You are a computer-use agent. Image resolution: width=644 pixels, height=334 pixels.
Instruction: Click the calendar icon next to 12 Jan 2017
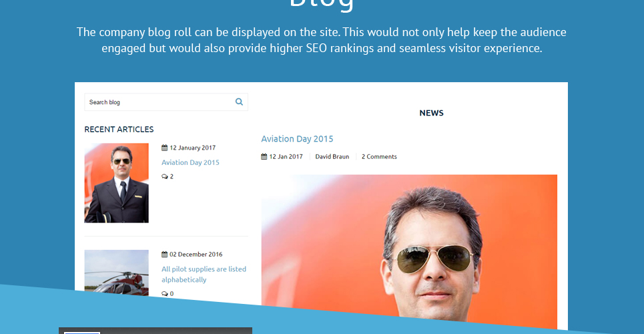tap(264, 156)
